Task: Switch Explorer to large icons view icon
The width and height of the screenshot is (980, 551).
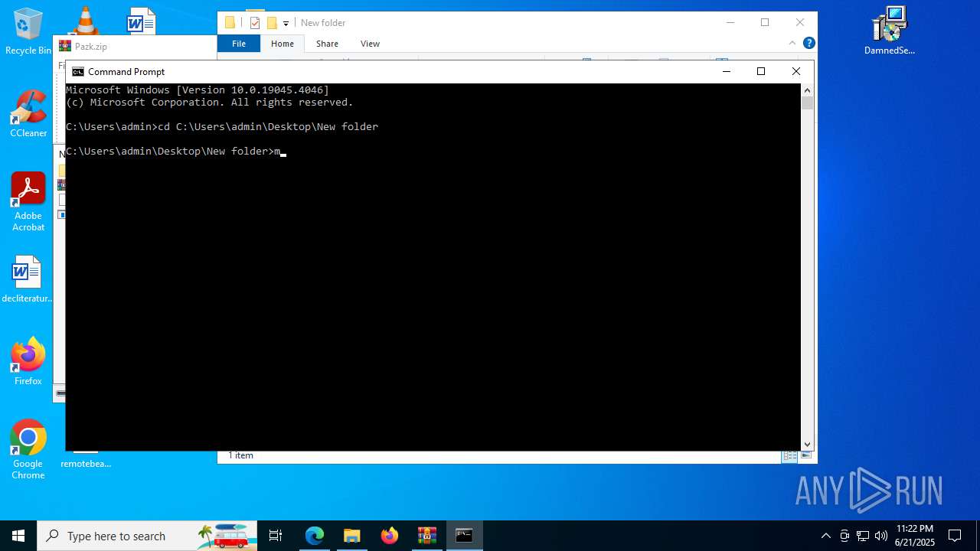Action: (x=805, y=456)
